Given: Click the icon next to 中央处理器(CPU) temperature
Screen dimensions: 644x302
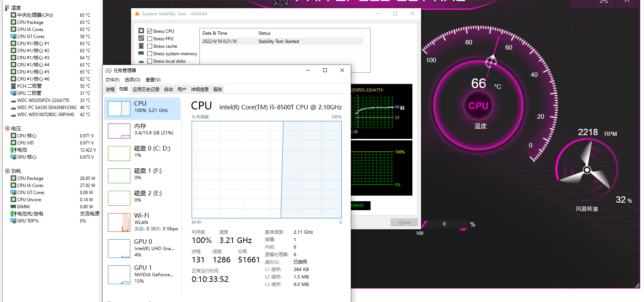Looking at the screenshot, I should coord(13,15).
